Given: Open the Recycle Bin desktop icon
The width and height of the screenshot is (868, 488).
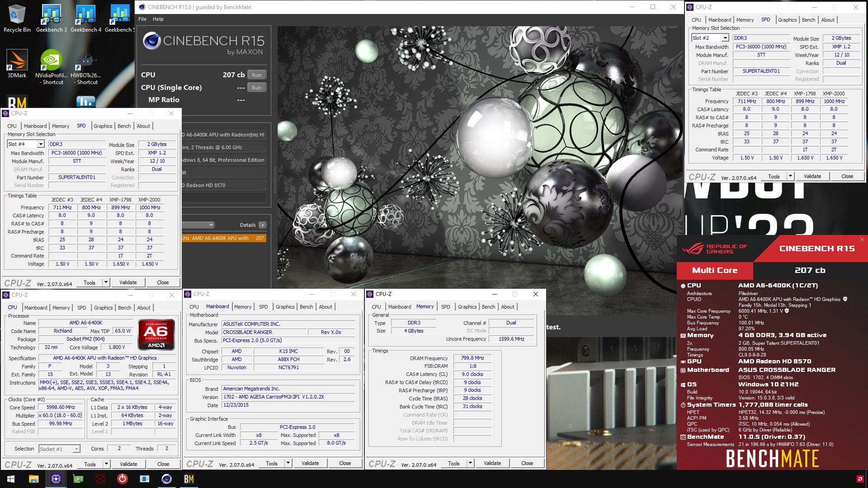Looking at the screenshot, I should pos(17,18).
